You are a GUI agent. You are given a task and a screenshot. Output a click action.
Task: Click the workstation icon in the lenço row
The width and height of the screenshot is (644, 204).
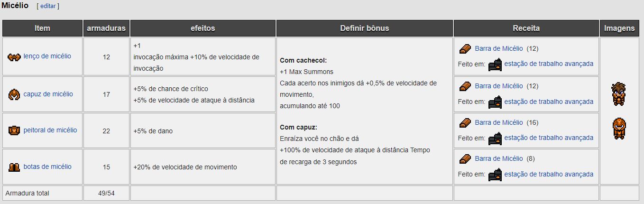point(495,64)
